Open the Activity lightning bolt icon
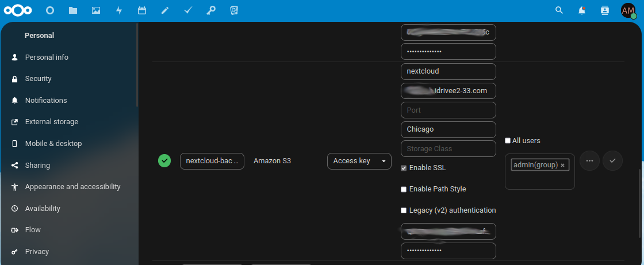 pyautogui.click(x=119, y=10)
